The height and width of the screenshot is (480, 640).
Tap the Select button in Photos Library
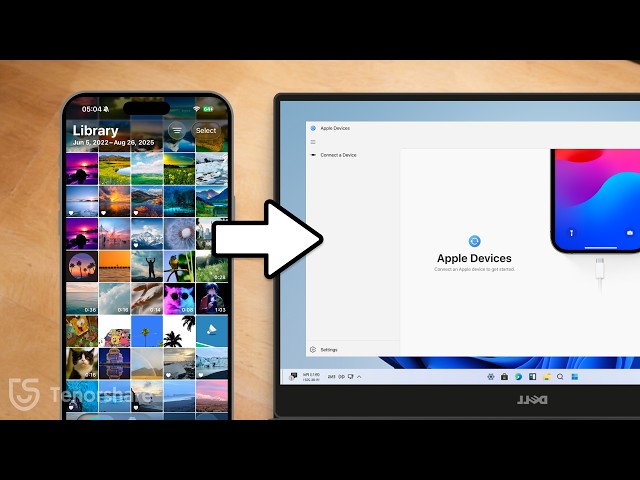click(x=206, y=131)
